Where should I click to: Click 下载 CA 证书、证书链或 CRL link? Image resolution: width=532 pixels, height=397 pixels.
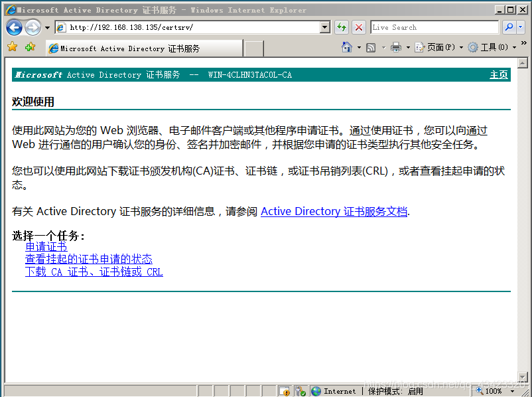pyautogui.click(x=94, y=272)
